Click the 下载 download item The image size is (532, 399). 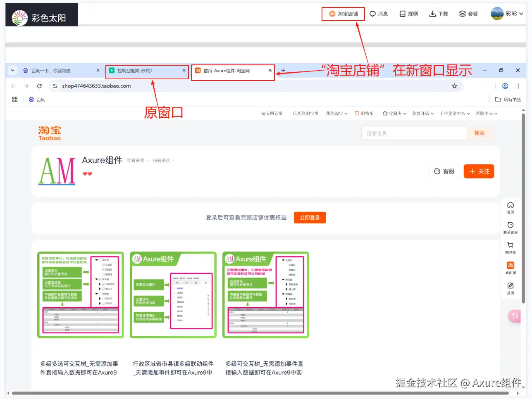tap(439, 14)
